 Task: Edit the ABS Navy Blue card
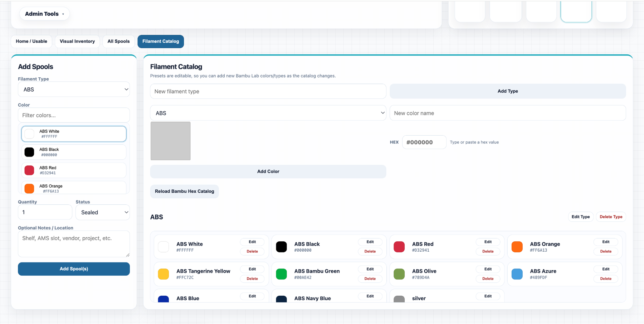[x=370, y=296]
